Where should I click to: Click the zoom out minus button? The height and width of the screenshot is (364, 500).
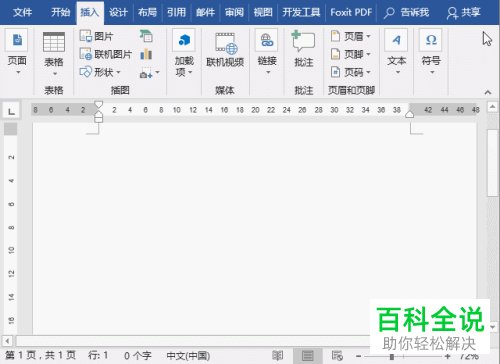[358, 356]
